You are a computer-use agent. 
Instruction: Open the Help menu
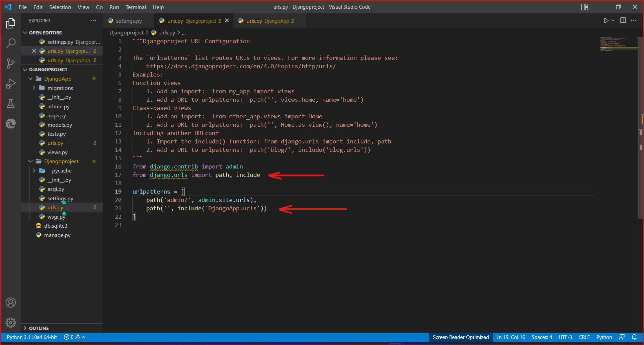[x=158, y=7]
